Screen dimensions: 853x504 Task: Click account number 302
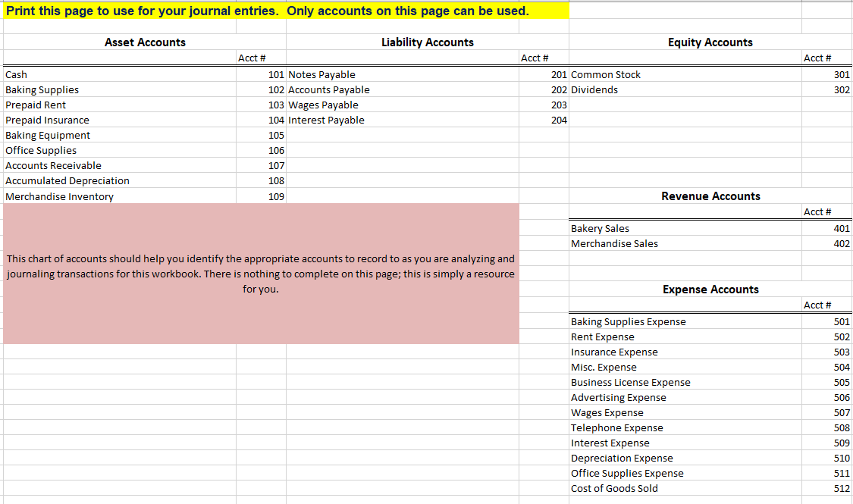tap(827, 89)
